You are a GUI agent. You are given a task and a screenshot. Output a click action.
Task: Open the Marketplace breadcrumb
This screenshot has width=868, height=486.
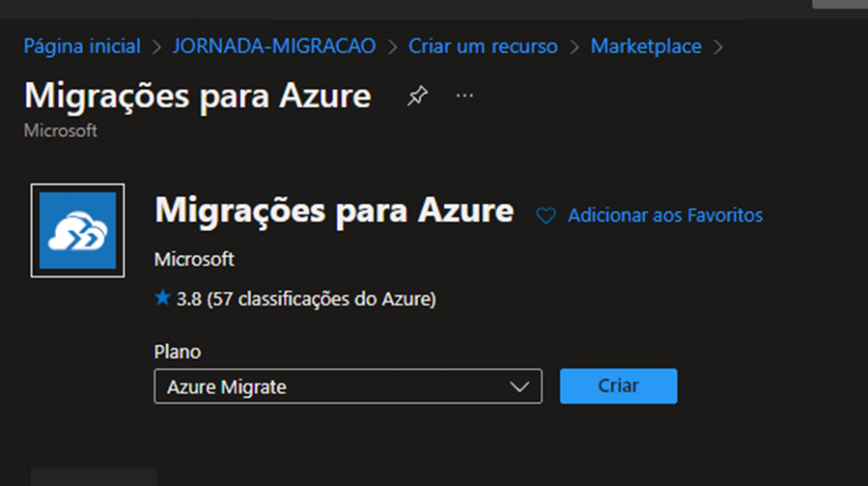pyautogui.click(x=646, y=46)
